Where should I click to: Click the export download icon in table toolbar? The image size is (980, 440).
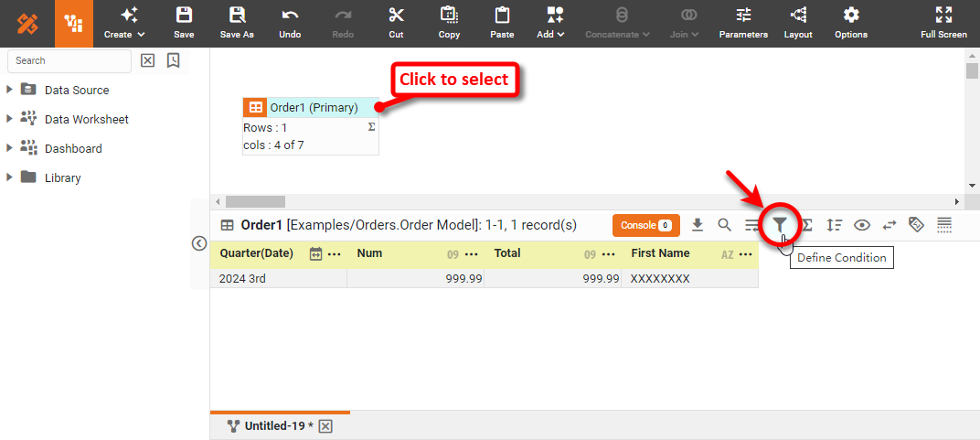(x=697, y=225)
